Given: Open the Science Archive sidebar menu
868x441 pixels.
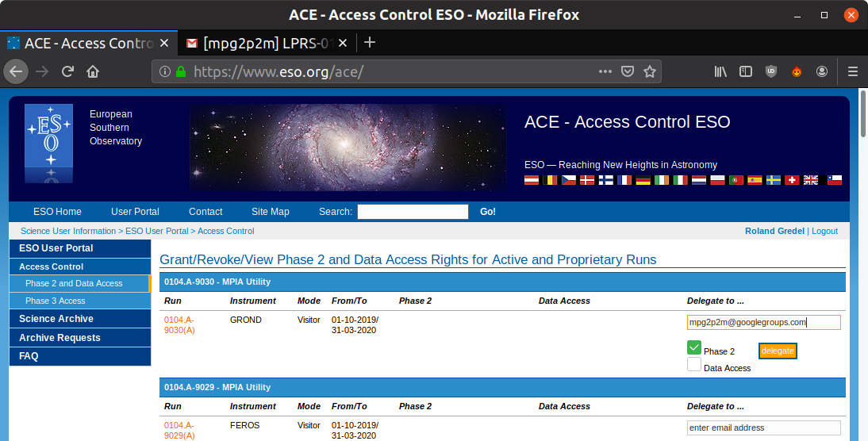Looking at the screenshot, I should click(80, 319).
